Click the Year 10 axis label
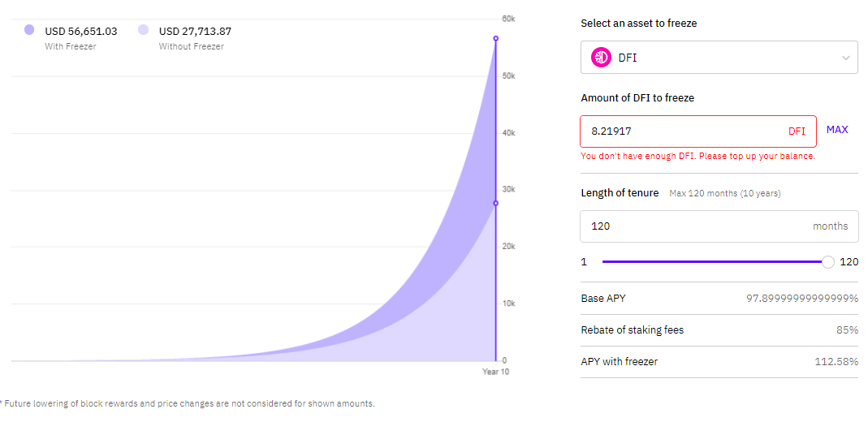The height and width of the screenshot is (422, 868). pos(495,372)
